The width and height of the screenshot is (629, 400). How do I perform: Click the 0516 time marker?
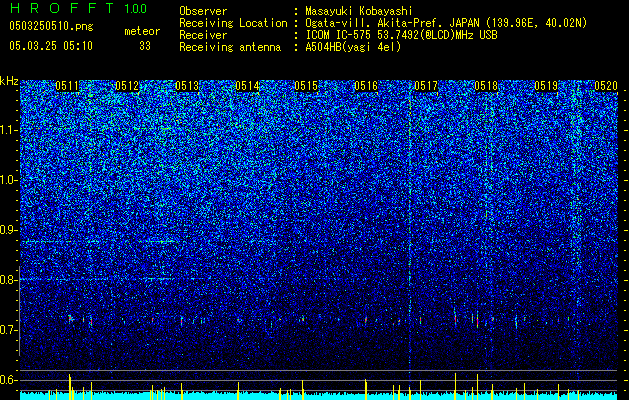pos(366,86)
